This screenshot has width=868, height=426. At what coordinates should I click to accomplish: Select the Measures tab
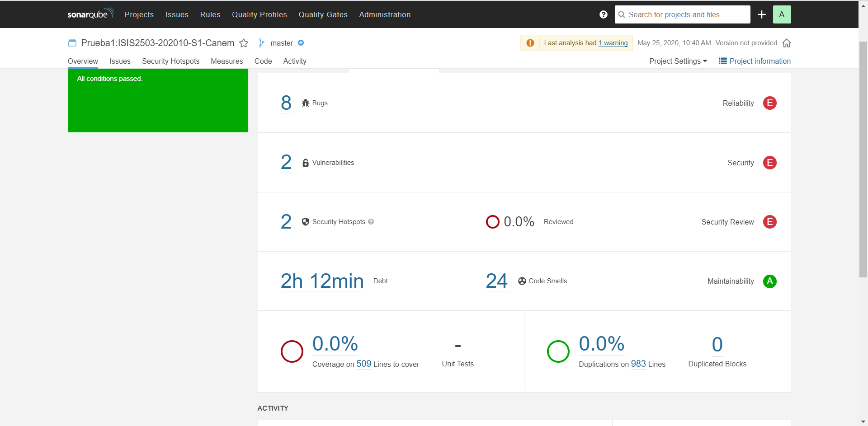[x=227, y=61]
